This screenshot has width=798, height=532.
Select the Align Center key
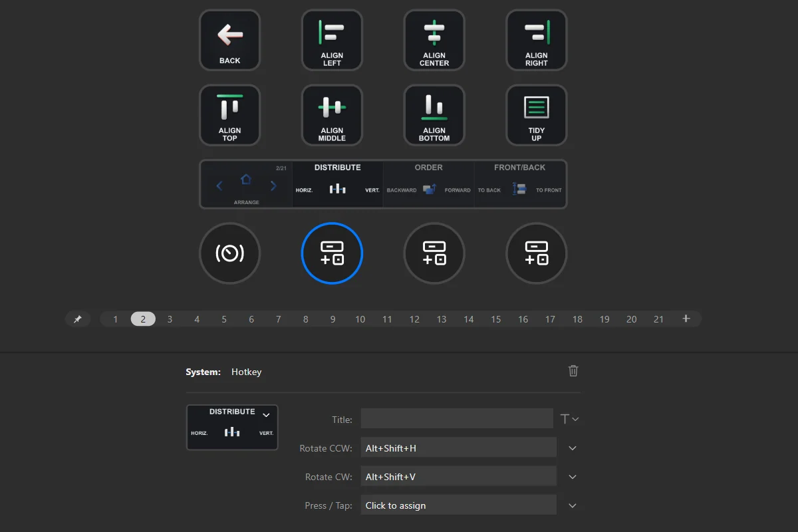tap(434, 40)
